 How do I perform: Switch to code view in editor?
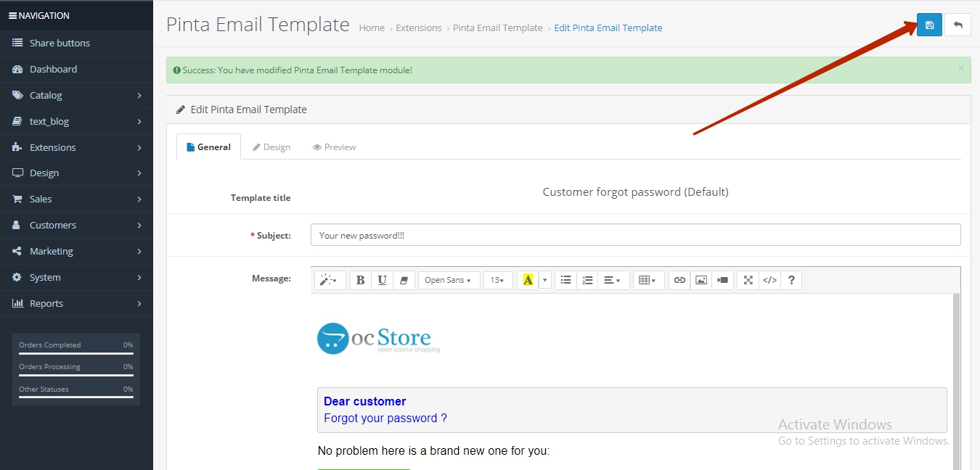pos(769,280)
